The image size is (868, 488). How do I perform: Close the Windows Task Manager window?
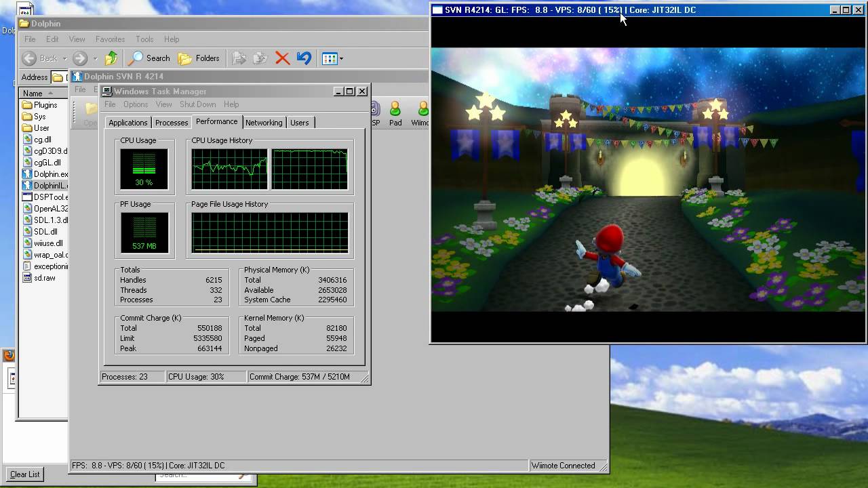click(x=362, y=91)
